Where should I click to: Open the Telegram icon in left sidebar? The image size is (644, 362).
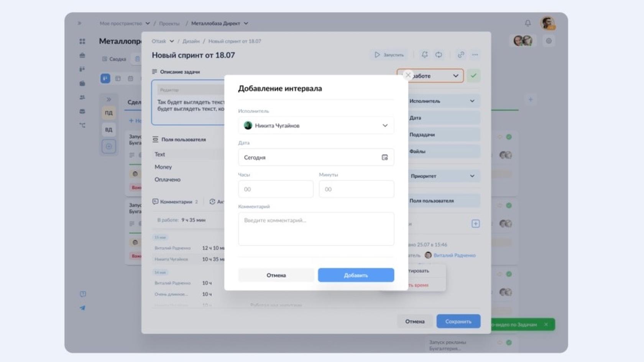click(x=82, y=308)
